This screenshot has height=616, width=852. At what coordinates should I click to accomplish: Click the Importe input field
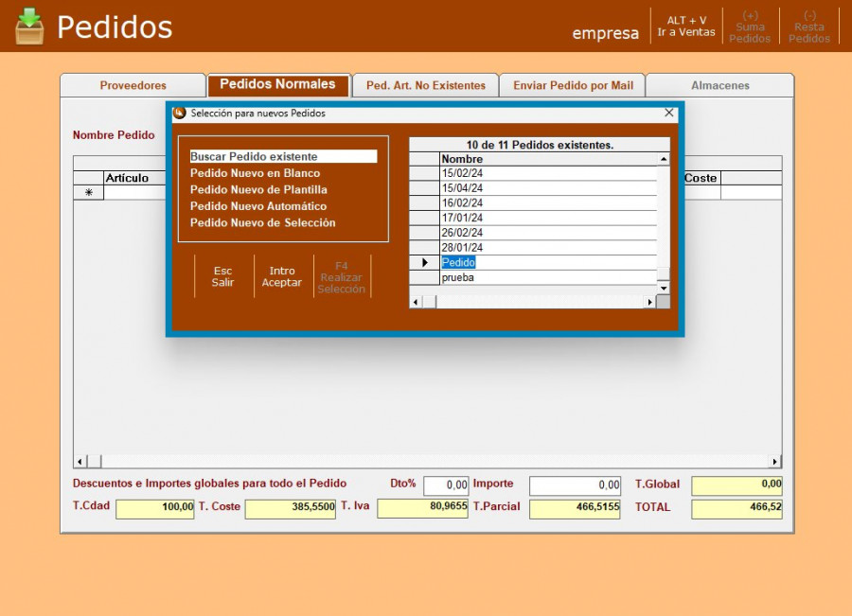pos(575,485)
